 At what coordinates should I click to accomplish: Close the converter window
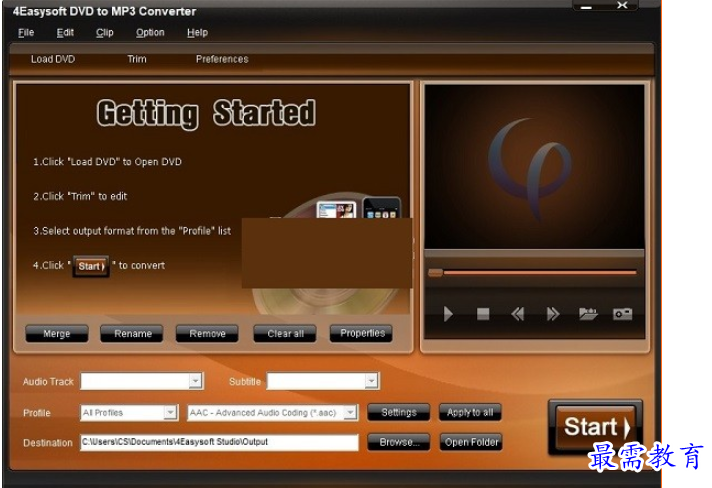click(x=622, y=5)
